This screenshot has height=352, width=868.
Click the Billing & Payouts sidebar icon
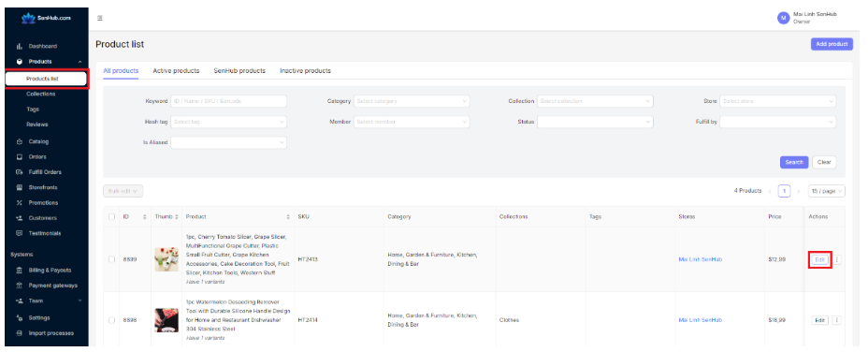[19, 270]
